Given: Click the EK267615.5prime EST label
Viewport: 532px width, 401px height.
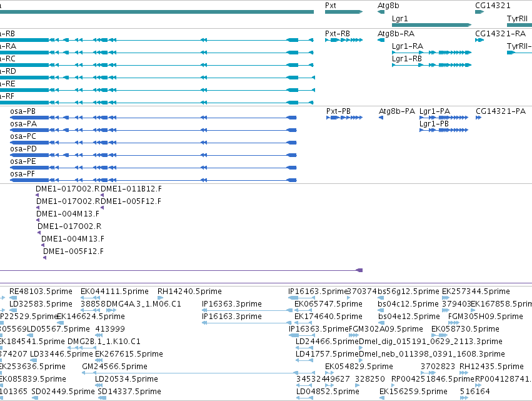Looking at the screenshot, I should point(129,355).
